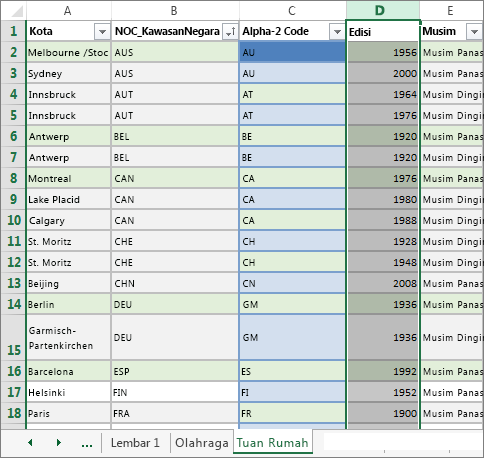Viewport: 484px width, 458px height.
Task: Select row 2 header
Action: coord(13,52)
